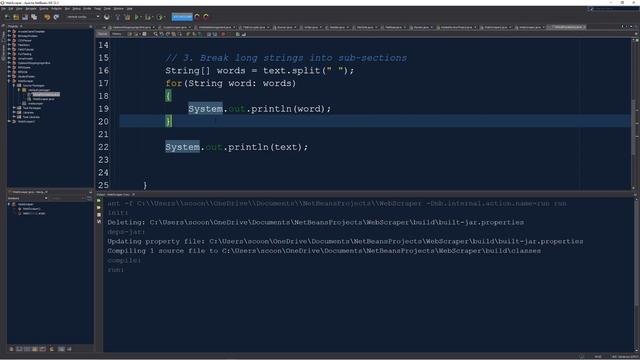This screenshot has height=360, width=640.
Task: Expand the Test Libraries node
Action: tap(14, 117)
